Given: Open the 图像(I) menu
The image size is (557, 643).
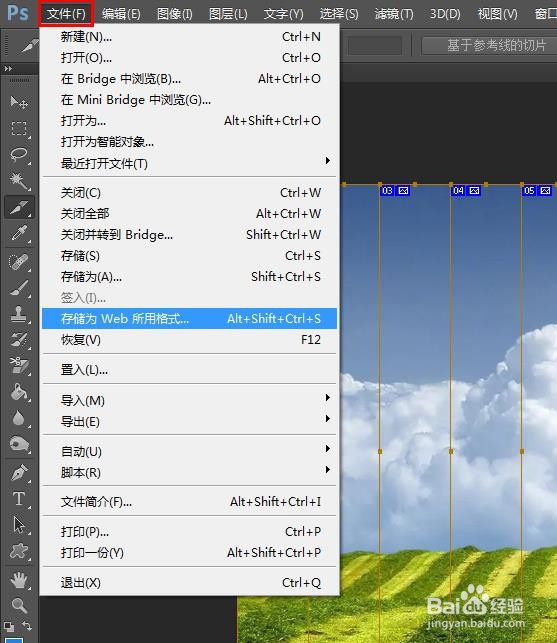Looking at the screenshot, I should [175, 14].
